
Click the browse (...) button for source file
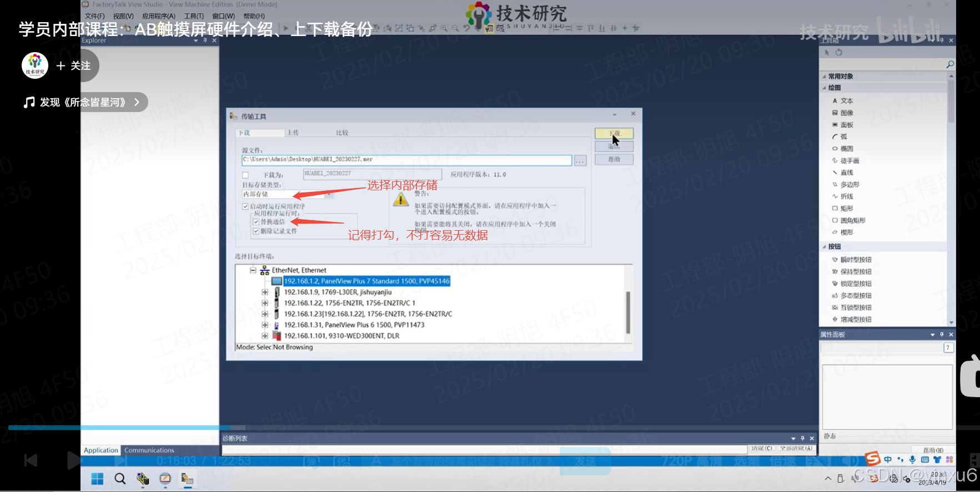(580, 161)
